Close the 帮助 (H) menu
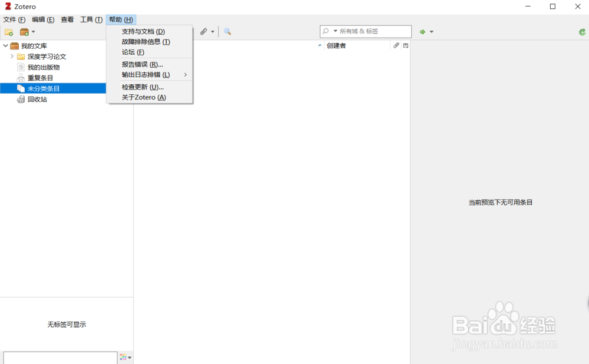This screenshot has height=364, width=589. point(121,19)
